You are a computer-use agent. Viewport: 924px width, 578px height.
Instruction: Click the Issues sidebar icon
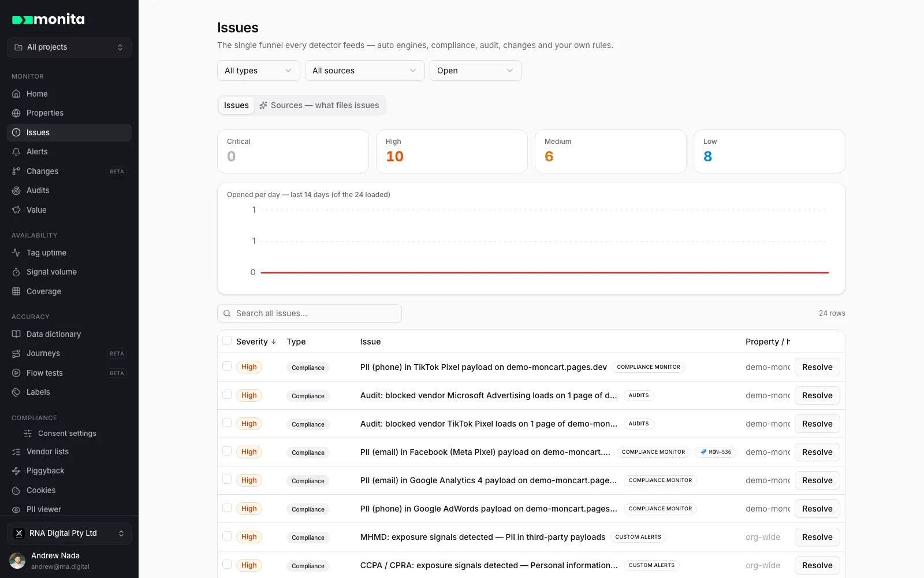click(x=16, y=132)
